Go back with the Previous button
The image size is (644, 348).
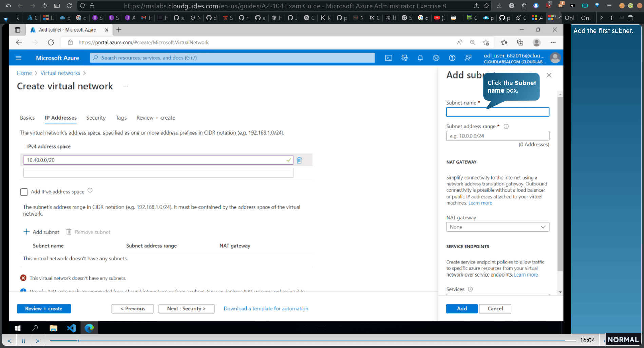132,309
